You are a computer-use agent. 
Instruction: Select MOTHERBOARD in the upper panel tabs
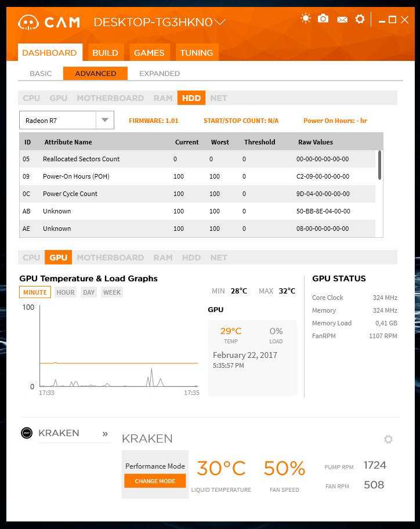(x=110, y=98)
